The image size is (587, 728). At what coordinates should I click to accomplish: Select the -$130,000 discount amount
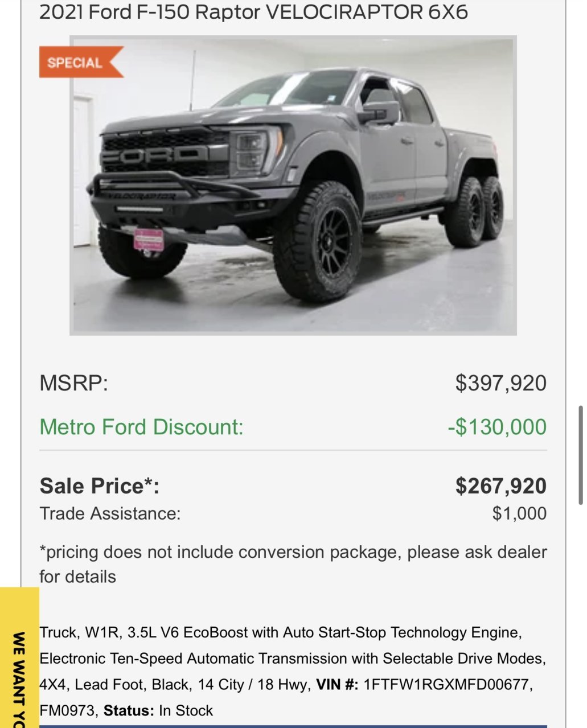coord(497,427)
